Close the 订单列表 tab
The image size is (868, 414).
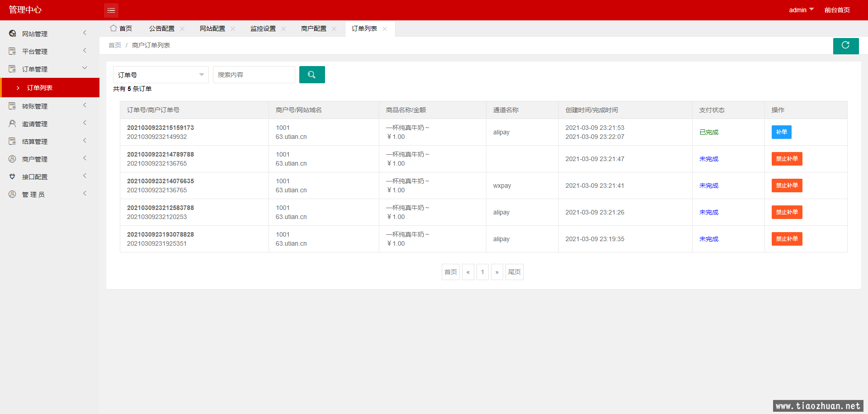[x=385, y=29]
